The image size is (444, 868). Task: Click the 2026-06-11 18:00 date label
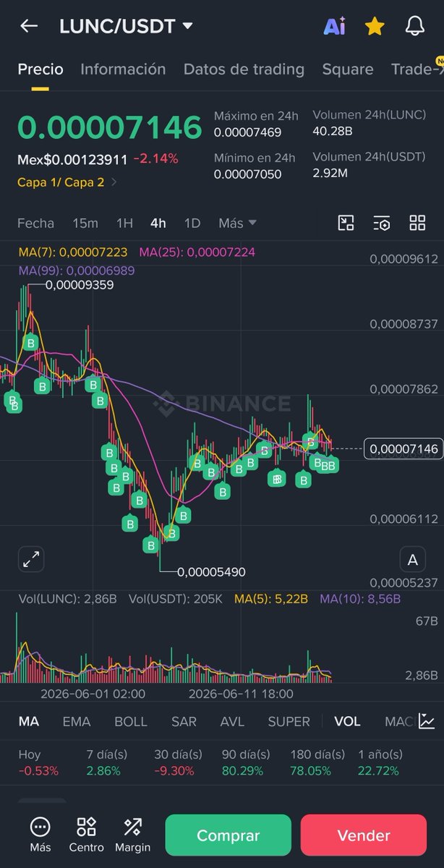241,694
